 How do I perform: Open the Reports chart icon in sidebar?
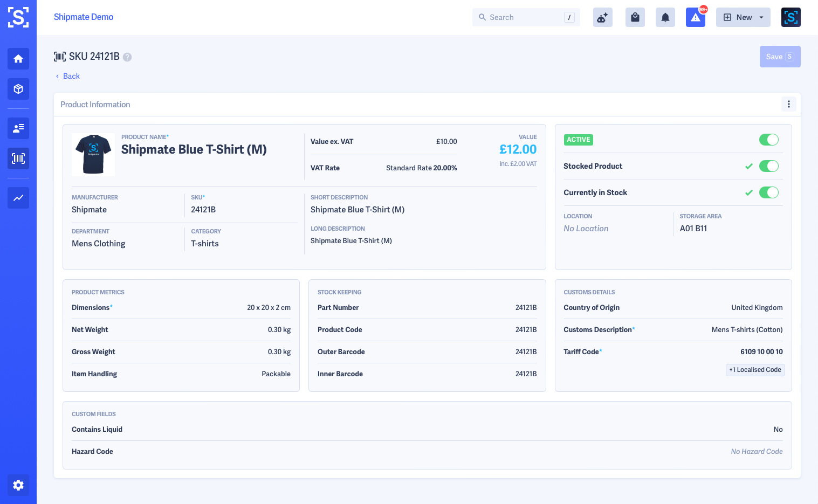(18, 198)
